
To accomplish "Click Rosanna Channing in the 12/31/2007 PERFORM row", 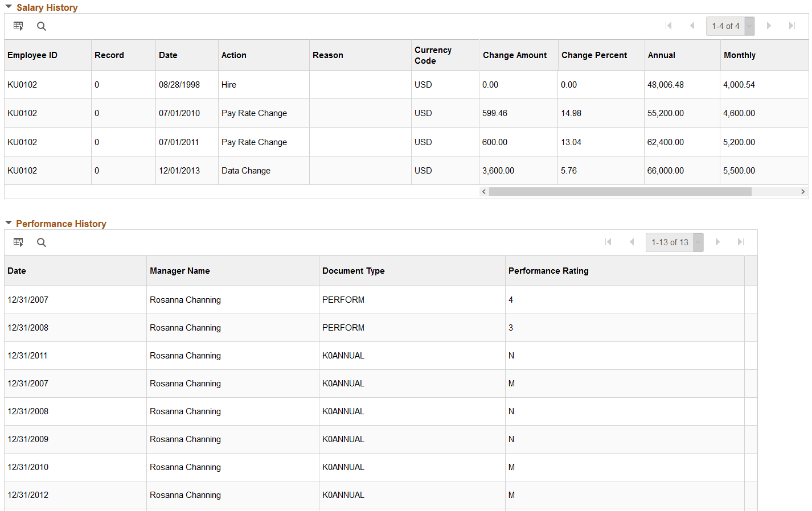I will [185, 300].
